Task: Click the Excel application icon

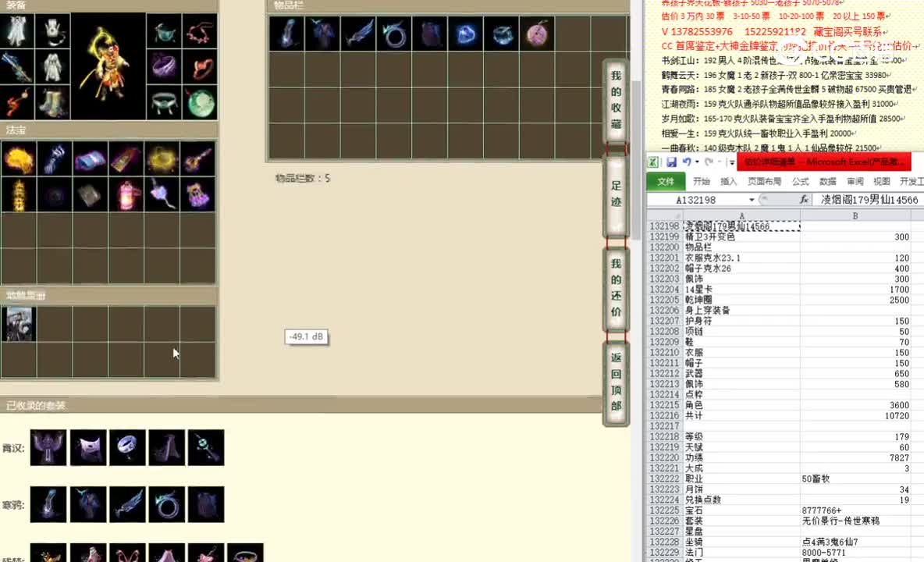Action: pos(653,162)
